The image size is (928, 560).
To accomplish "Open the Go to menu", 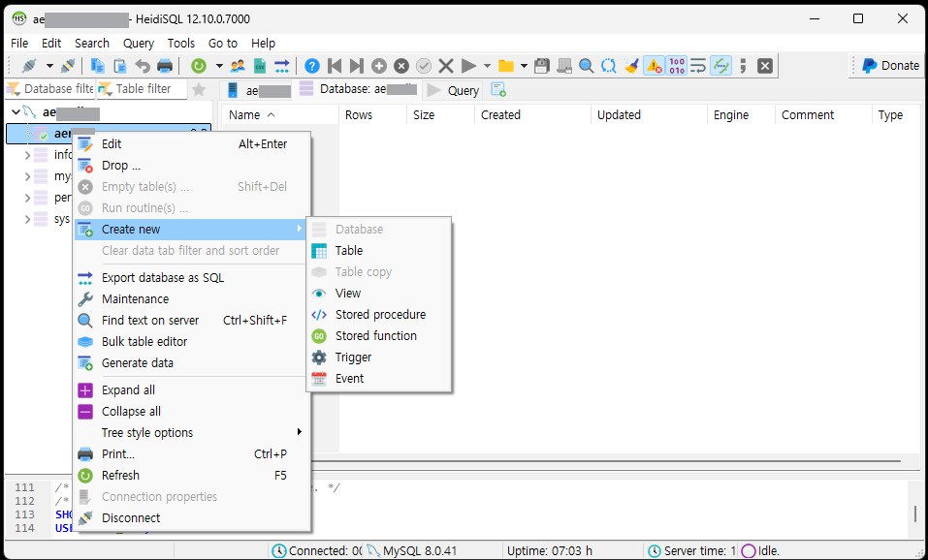I will 222,44.
